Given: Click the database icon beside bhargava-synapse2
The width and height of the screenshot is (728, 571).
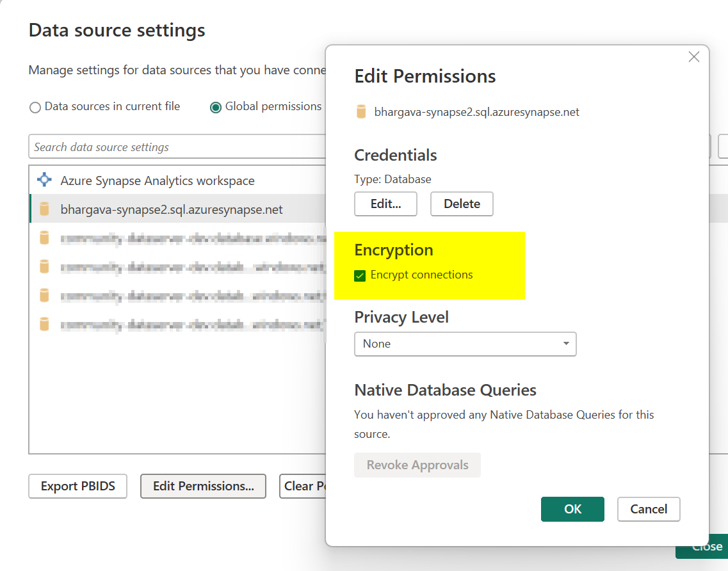Looking at the screenshot, I should [44, 209].
